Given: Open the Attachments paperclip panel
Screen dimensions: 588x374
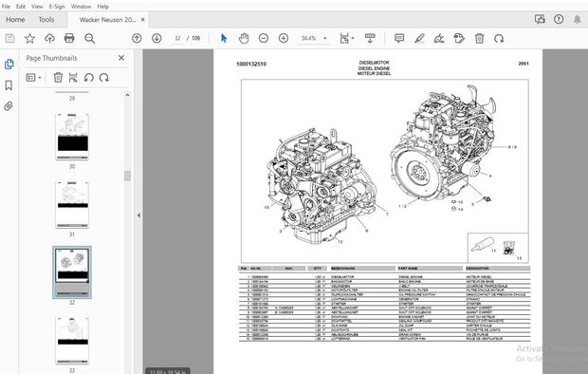Looking at the screenshot, I should [9, 106].
